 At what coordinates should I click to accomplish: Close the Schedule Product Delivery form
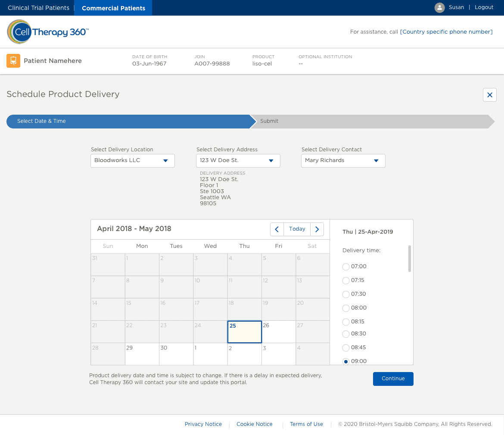(x=489, y=95)
